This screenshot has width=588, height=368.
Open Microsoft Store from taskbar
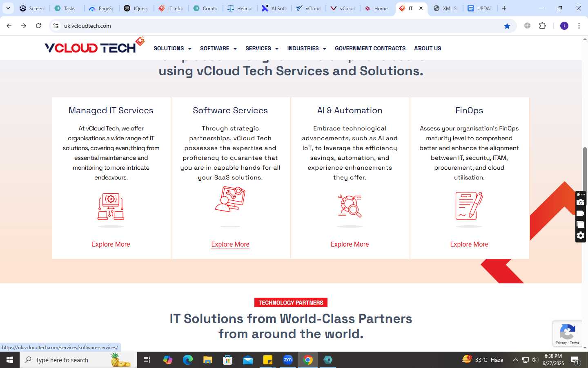228,360
